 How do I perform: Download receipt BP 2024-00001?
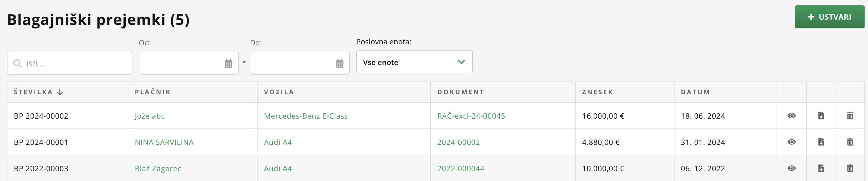click(x=821, y=142)
